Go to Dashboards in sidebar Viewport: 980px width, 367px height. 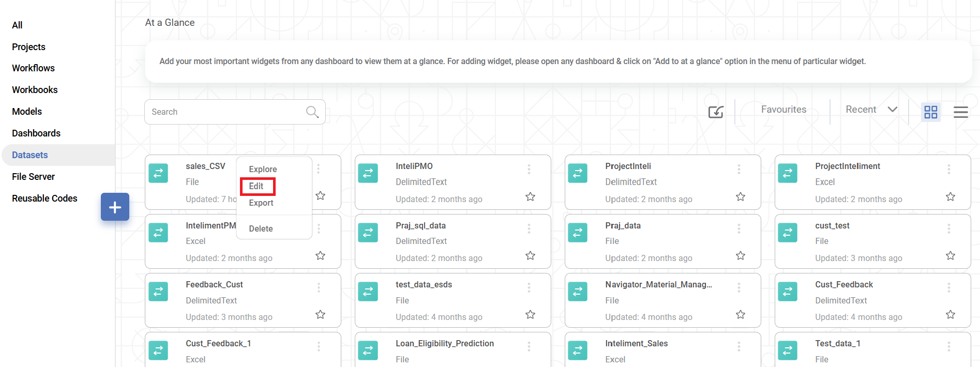(36, 133)
